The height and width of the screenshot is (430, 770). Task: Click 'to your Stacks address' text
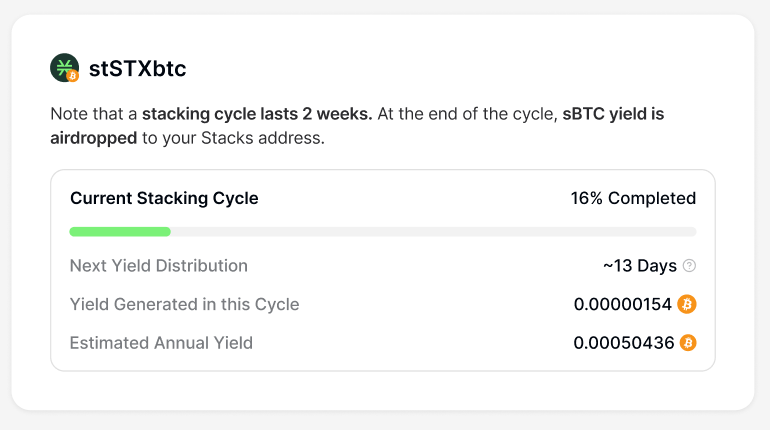pos(231,138)
